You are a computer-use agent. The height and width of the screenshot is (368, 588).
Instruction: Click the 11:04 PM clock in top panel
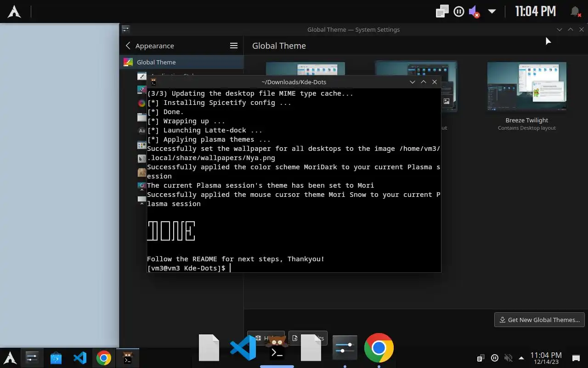point(535,11)
